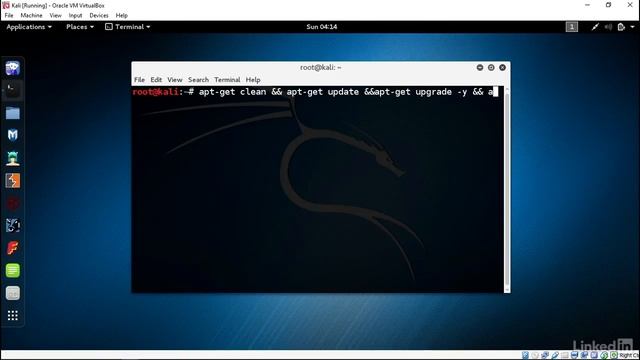The width and height of the screenshot is (640, 360).
Task: Open Burp Suite from the dock
Action: click(x=13, y=180)
